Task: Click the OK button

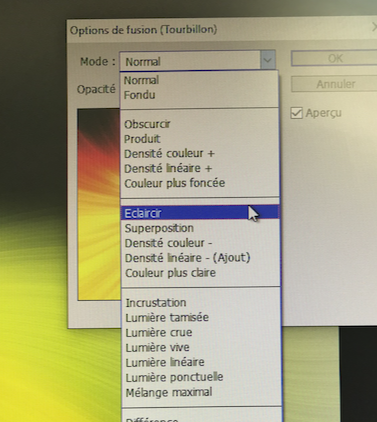Action: [x=334, y=59]
